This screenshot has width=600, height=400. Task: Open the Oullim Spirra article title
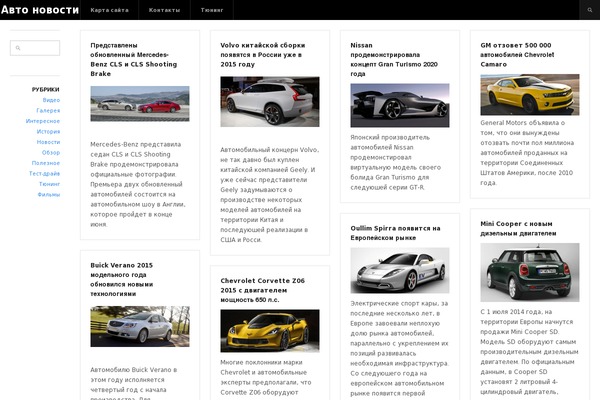tap(395, 233)
